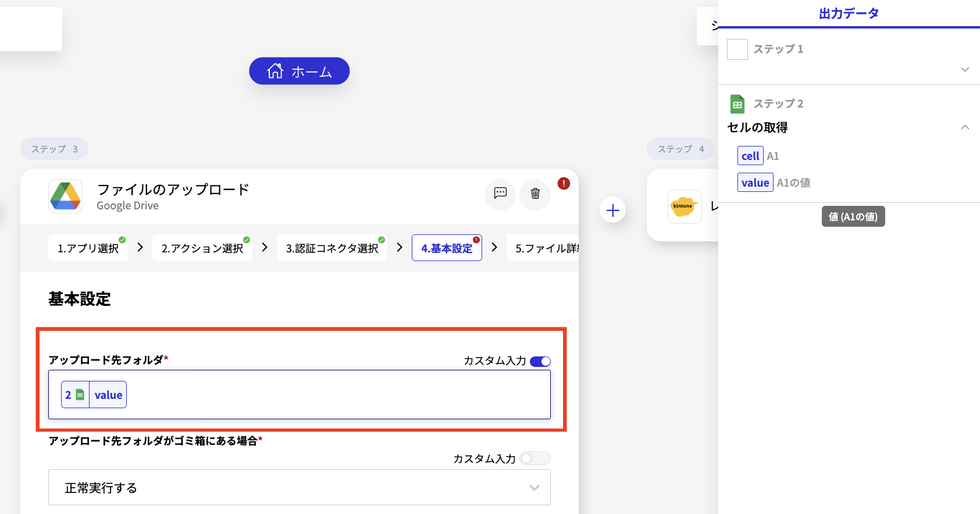Enable カスタム入力 for ゴミ箱にある場合 setting
Screen dimensions: 980x514
[x=535, y=458]
